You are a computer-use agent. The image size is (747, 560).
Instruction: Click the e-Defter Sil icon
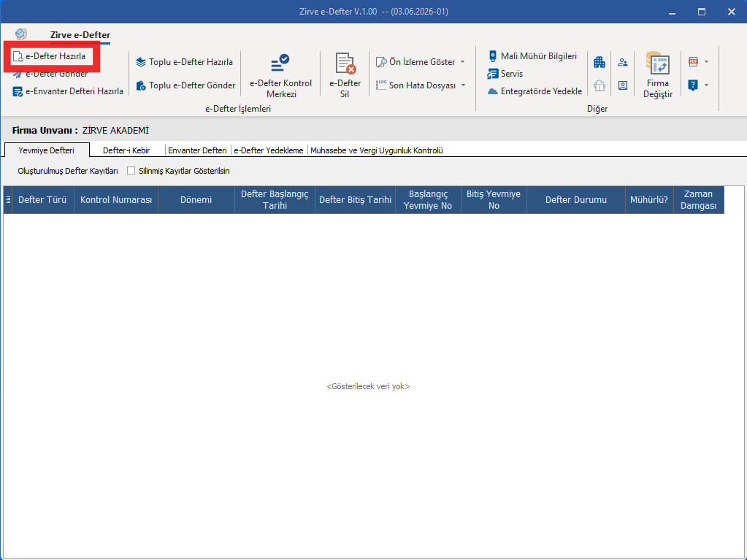[345, 64]
